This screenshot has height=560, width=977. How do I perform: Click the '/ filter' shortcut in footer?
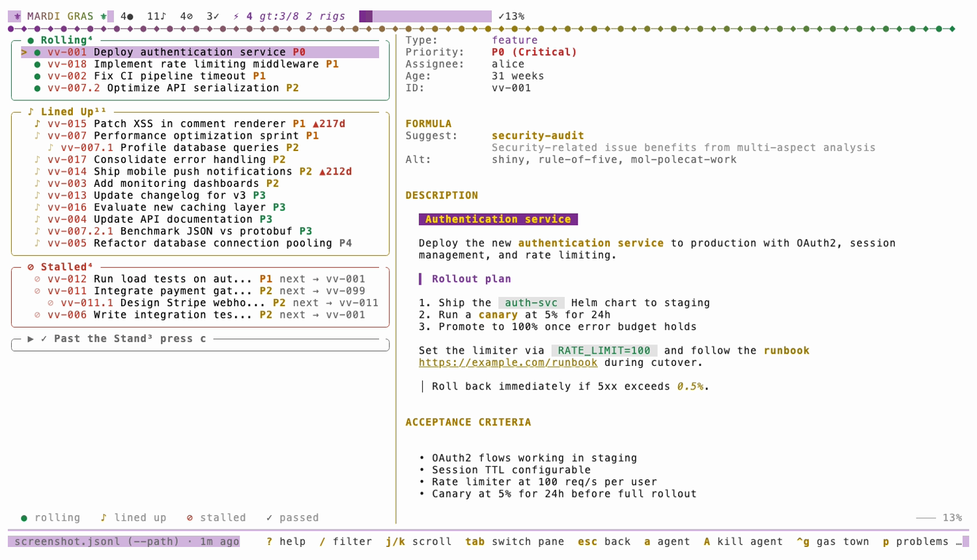[x=346, y=542]
